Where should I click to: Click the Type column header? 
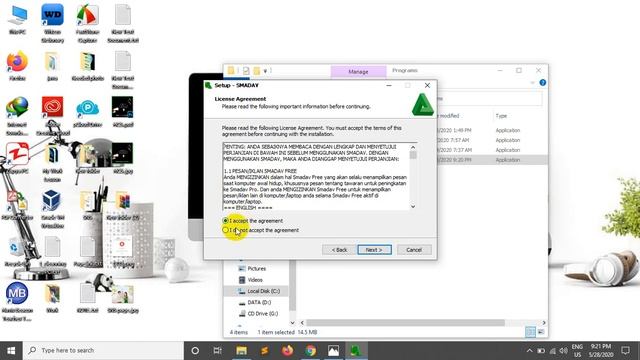[501, 116]
